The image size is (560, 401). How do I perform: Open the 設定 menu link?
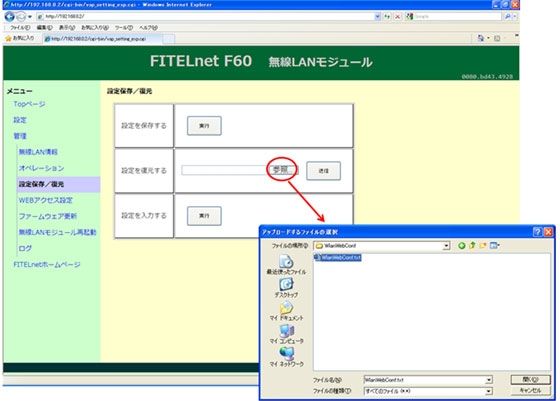click(x=20, y=120)
